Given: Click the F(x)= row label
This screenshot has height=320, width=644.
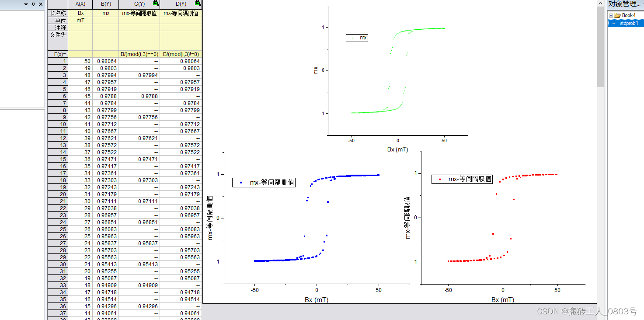Looking at the screenshot, I should tap(58, 54).
